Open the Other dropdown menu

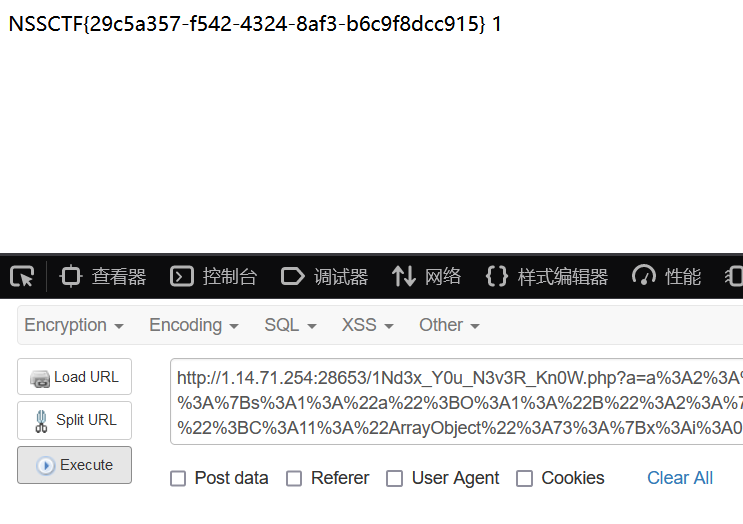449,325
